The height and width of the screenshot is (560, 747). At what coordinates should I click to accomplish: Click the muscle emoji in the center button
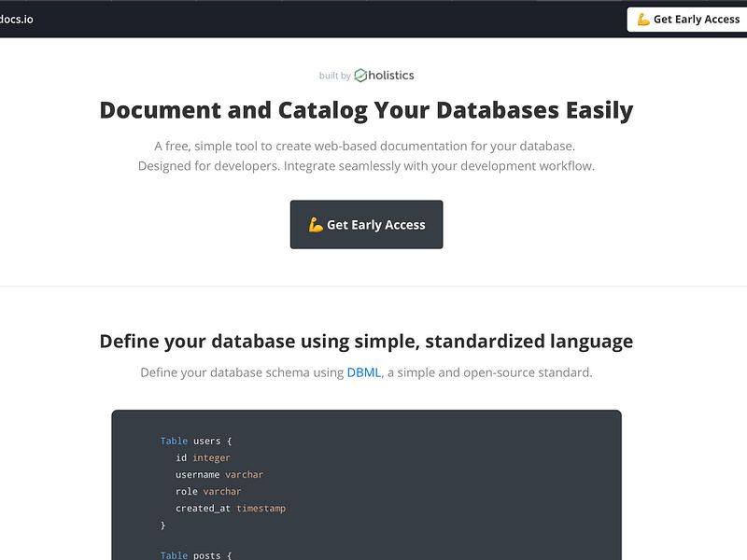tap(316, 224)
